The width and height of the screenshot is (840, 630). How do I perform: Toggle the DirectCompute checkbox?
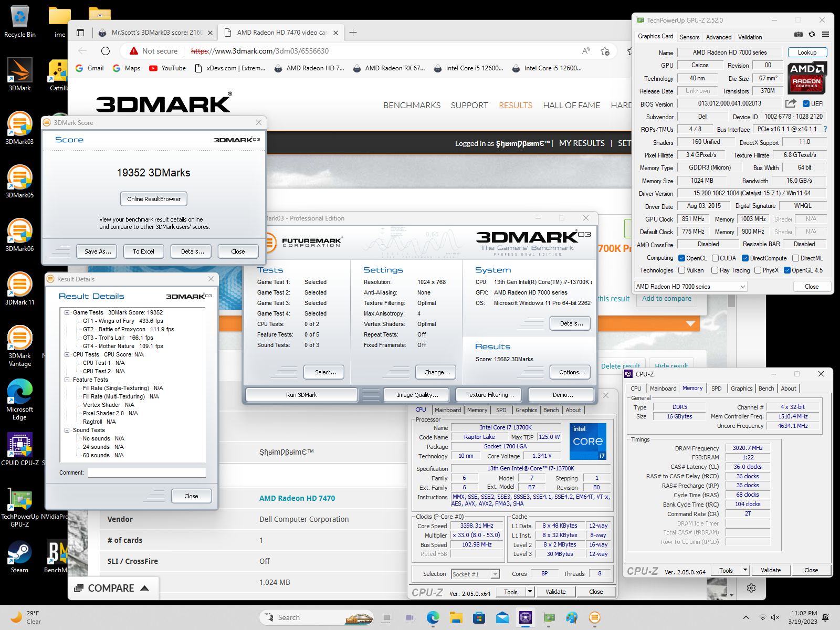tap(745, 258)
